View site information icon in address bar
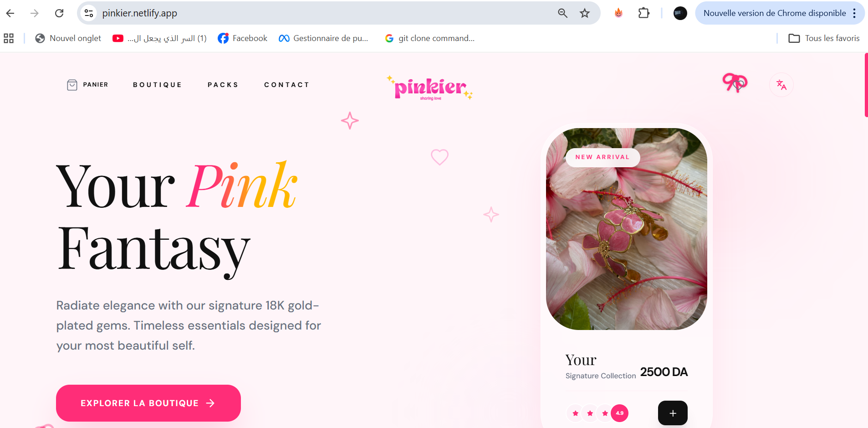 point(89,13)
